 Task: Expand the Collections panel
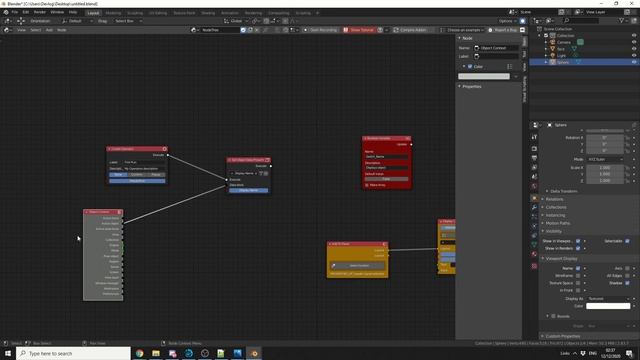(x=556, y=207)
